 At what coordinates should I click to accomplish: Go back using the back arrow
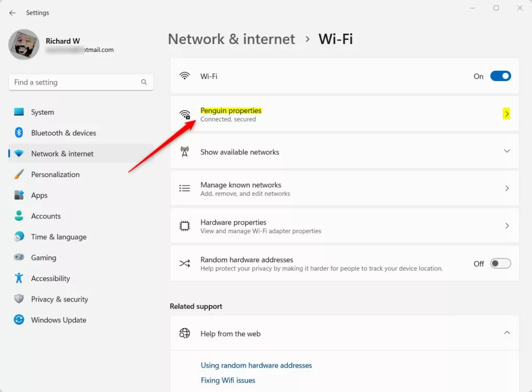(12, 12)
